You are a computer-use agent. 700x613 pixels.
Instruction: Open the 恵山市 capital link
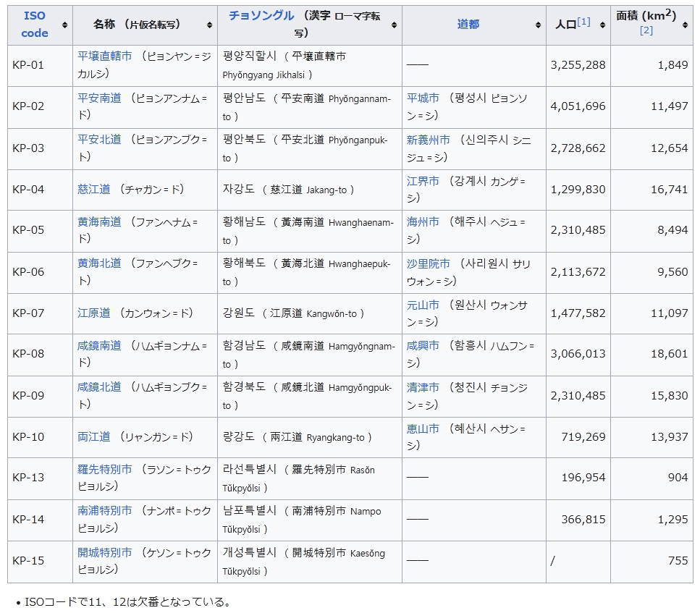click(423, 428)
